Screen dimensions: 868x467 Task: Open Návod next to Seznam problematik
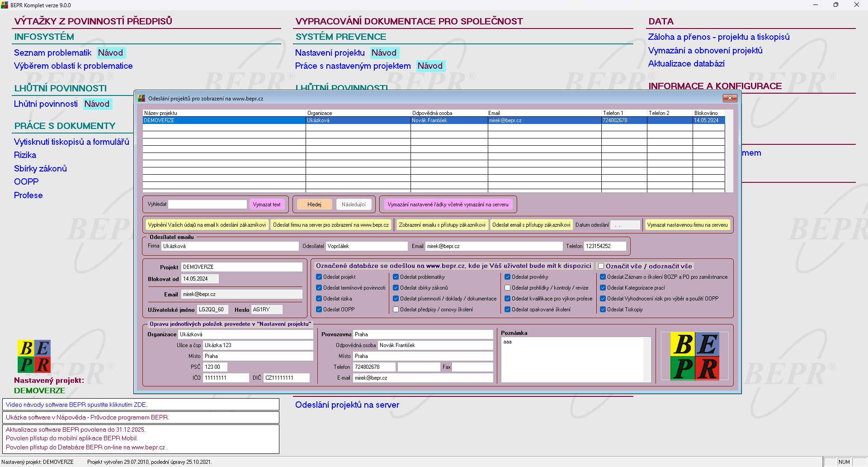(x=111, y=53)
